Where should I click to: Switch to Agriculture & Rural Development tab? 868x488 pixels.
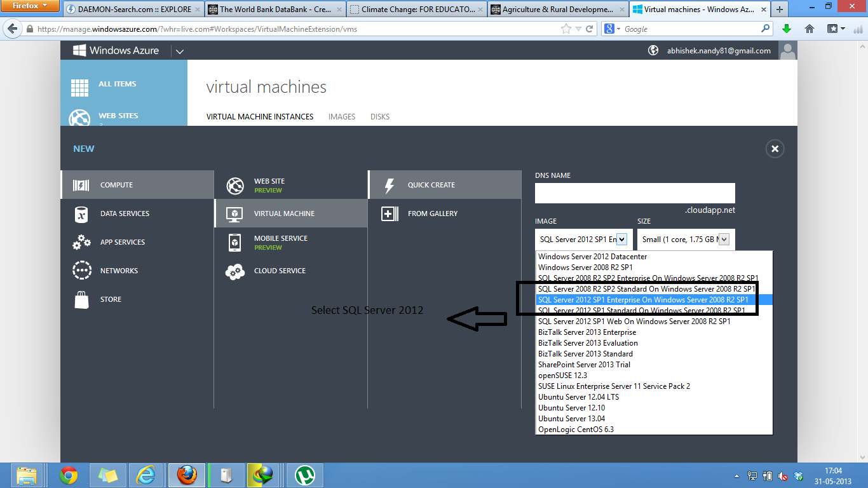point(559,10)
